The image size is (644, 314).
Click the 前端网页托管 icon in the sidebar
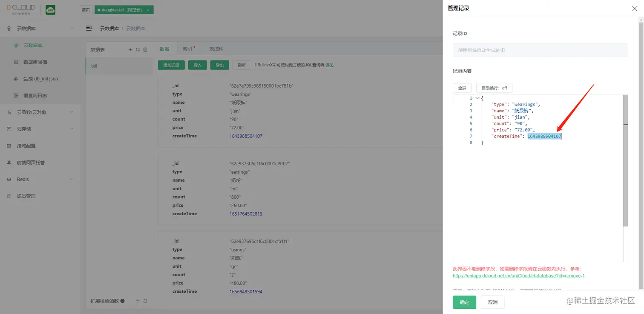[x=9, y=163]
